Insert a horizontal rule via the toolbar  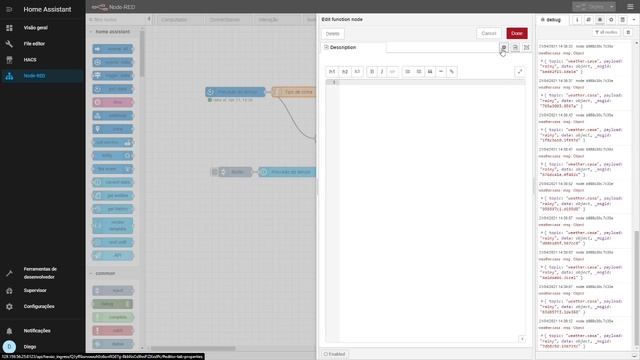coord(441,72)
